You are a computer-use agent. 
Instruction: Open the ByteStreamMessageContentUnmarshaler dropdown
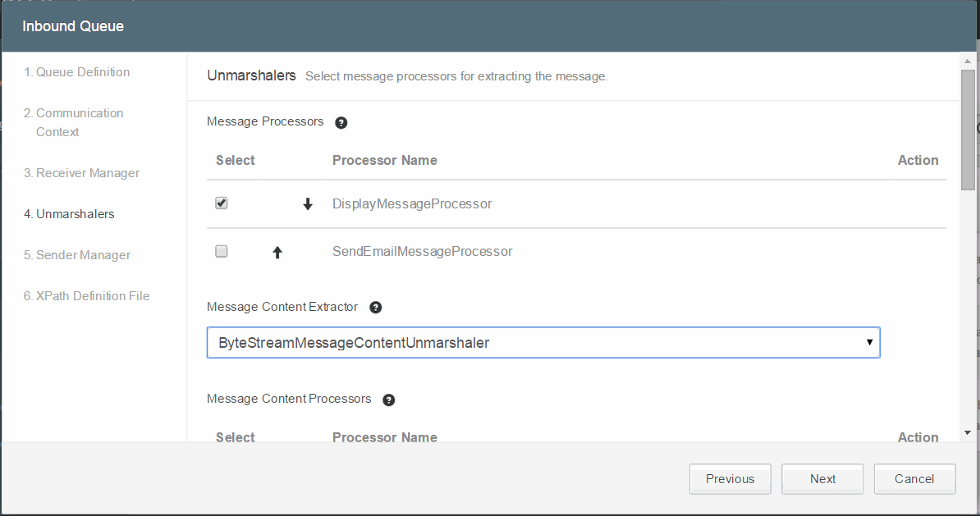pyautogui.click(x=543, y=343)
